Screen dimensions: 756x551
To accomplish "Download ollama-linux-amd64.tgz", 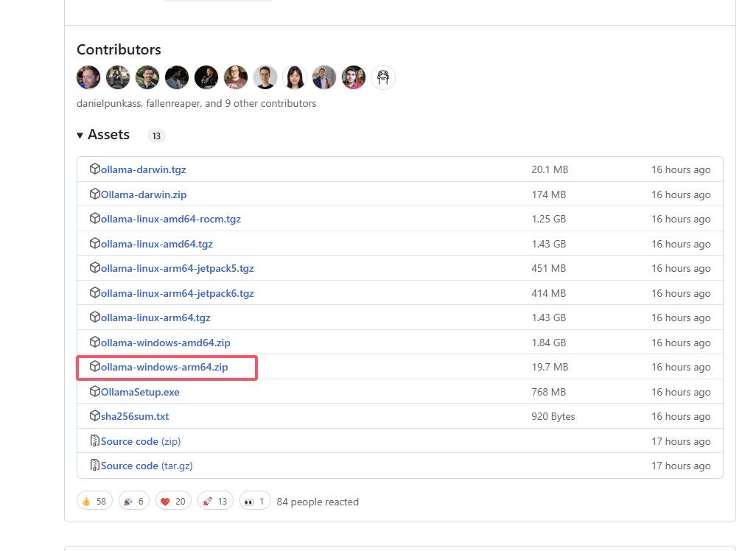I will pyautogui.click(x=157, y=244).
